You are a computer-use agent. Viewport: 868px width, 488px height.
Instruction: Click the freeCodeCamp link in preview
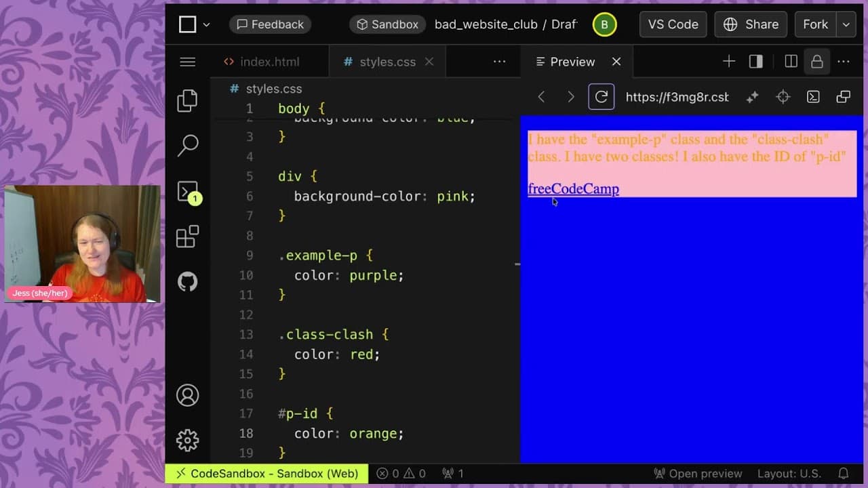pos(573,188)
